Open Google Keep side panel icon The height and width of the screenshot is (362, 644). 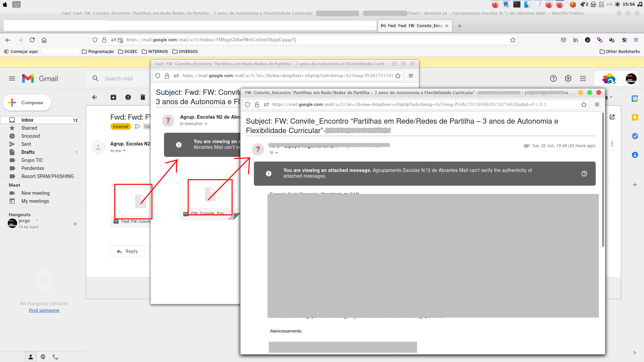[x=635, y=117]
